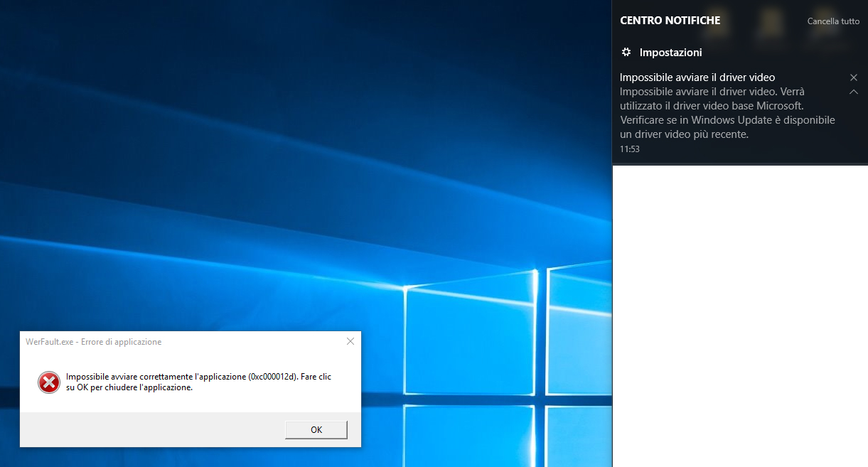
Task: Click the notification body about Windows Update
Action: pos(727,113)
